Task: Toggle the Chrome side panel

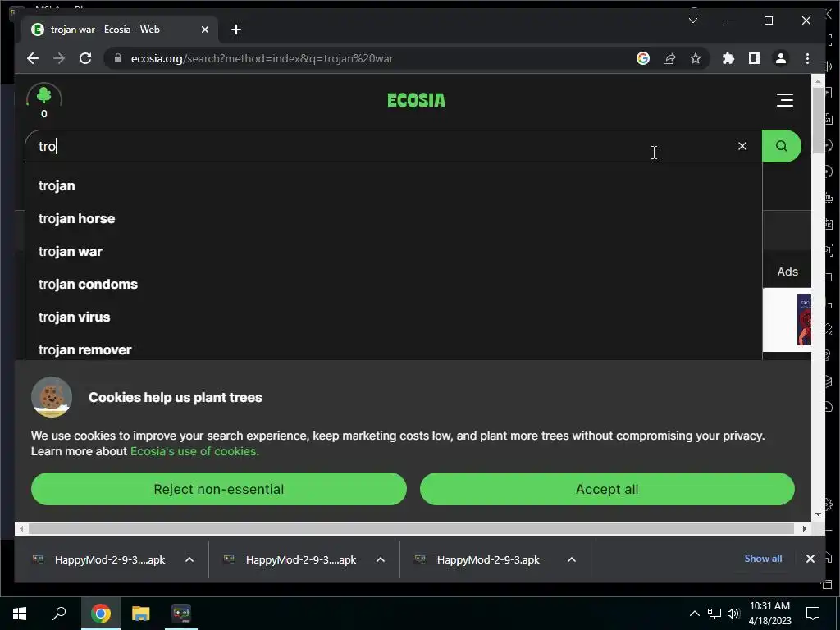Action: pos(755,58)
